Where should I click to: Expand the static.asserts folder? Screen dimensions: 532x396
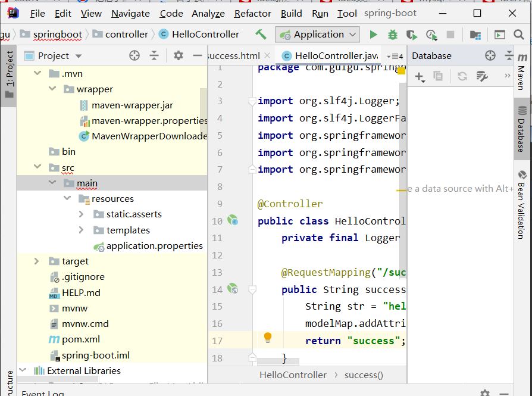coord(81,214)
